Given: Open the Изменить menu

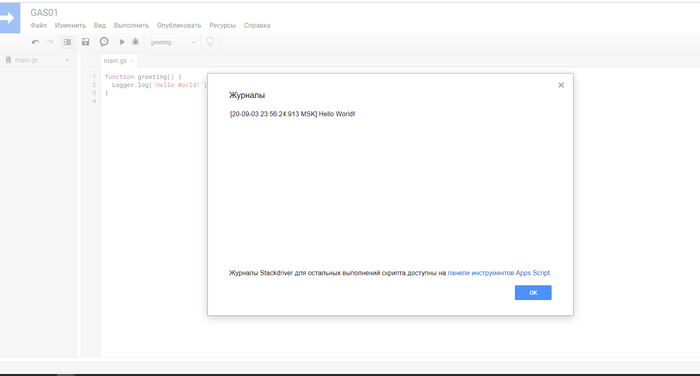Looking at the screenshot, I should [70, 25].
